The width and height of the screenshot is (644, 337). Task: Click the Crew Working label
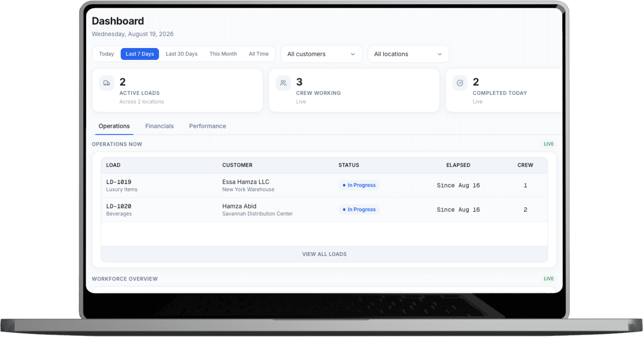318,93
